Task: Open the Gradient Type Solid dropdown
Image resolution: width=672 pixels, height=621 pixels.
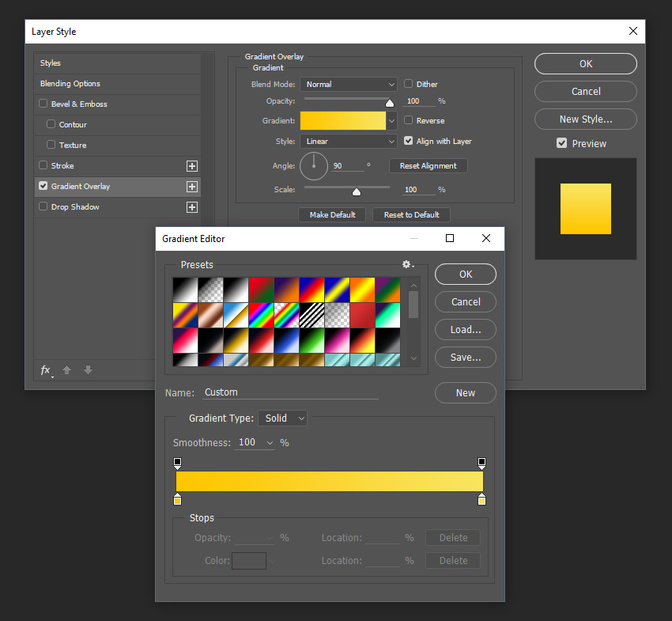Action: [282, 418]
